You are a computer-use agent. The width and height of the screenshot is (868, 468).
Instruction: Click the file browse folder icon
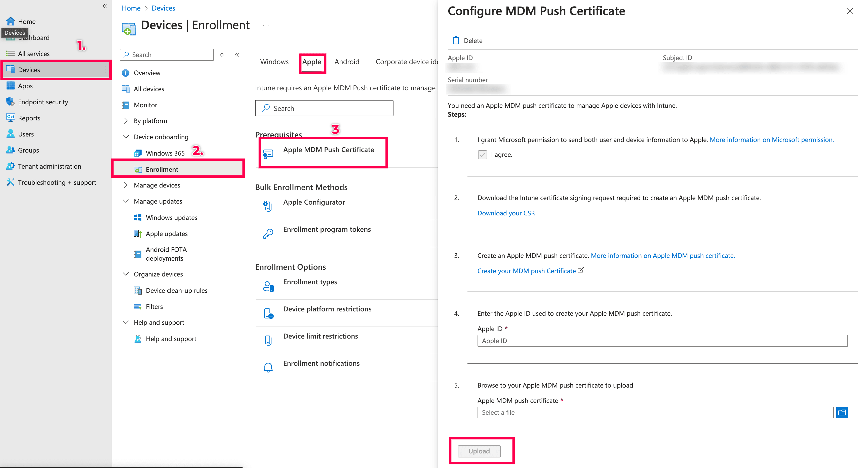(x=842, y=412)
